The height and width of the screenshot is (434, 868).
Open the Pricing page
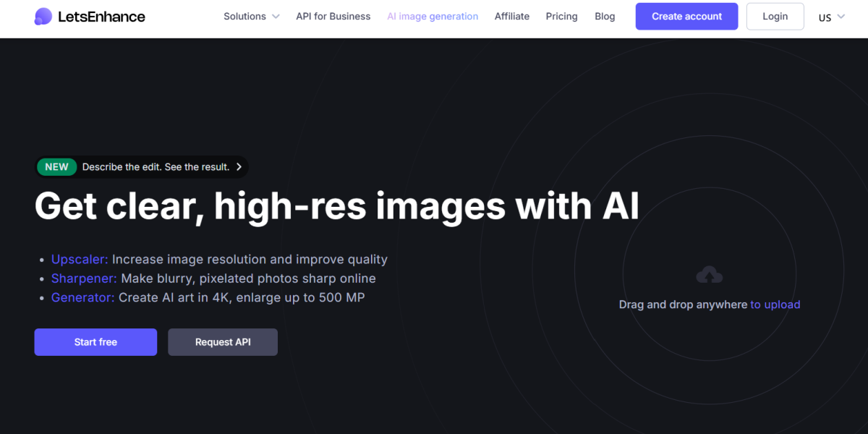click(x=562, y=16)
